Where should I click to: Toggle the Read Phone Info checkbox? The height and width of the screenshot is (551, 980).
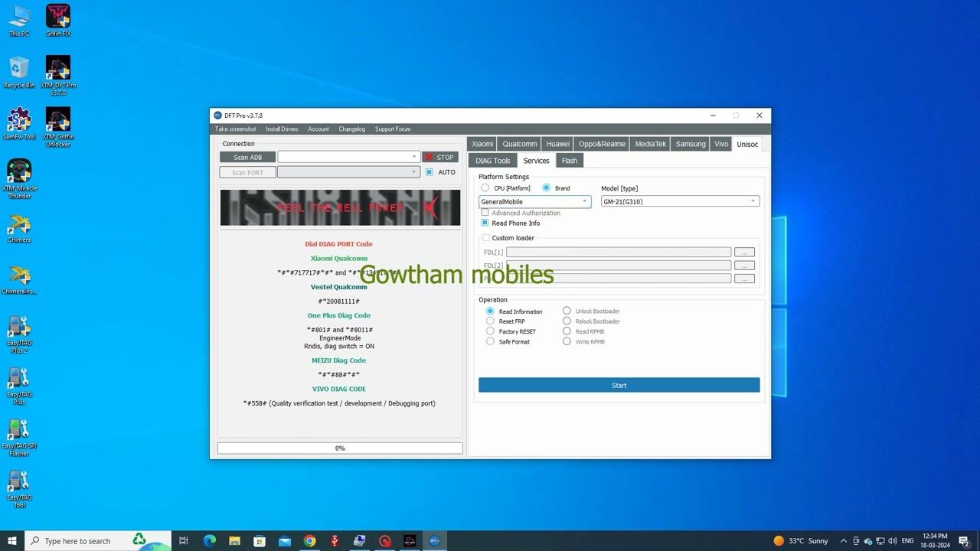[x=485, y=223]
